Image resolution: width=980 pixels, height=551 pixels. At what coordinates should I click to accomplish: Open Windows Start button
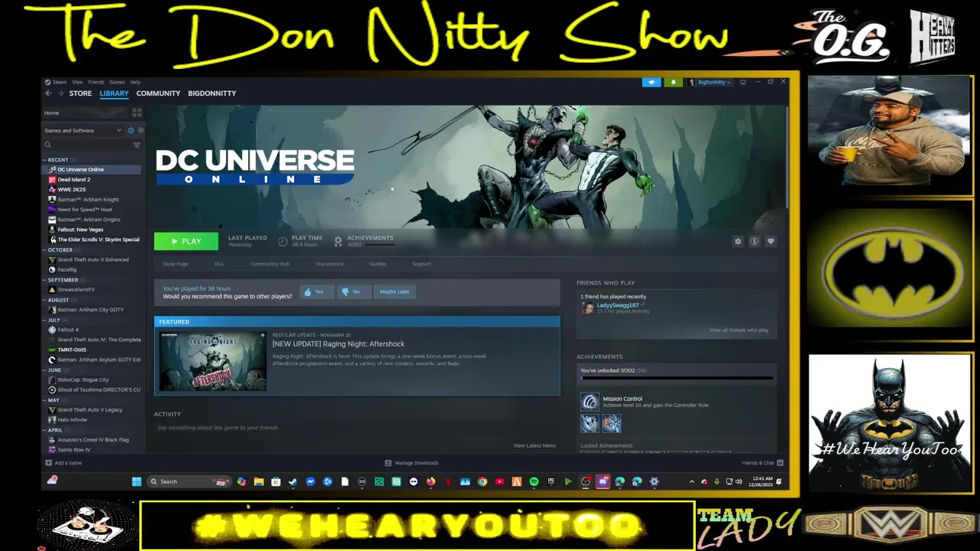tap(136, 481)
